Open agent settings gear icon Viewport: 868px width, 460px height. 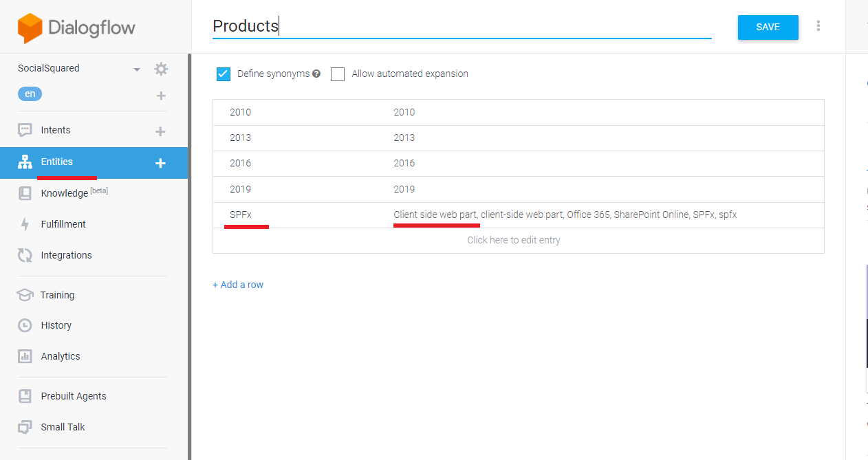point(161,69)
